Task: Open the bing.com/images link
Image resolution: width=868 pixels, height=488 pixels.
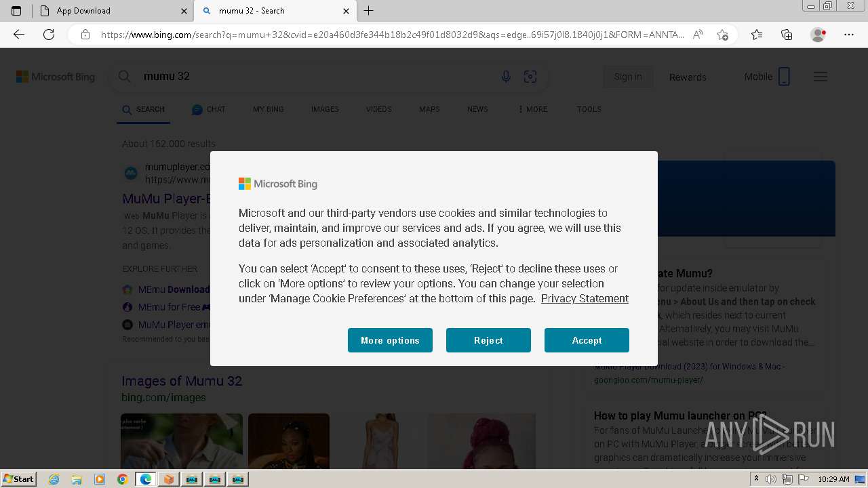Action: 163,397
